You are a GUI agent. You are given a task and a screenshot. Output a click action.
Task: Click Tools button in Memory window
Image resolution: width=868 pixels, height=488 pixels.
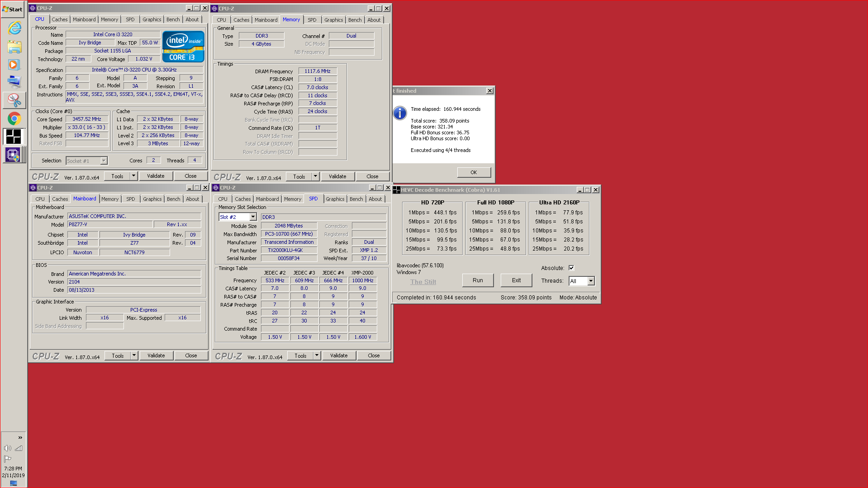[299, 176]
